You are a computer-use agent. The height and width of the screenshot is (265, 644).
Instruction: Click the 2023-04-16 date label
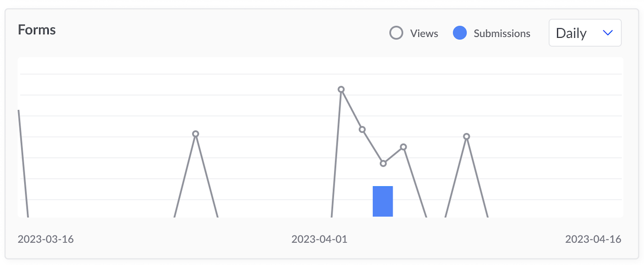coord(593,239)
